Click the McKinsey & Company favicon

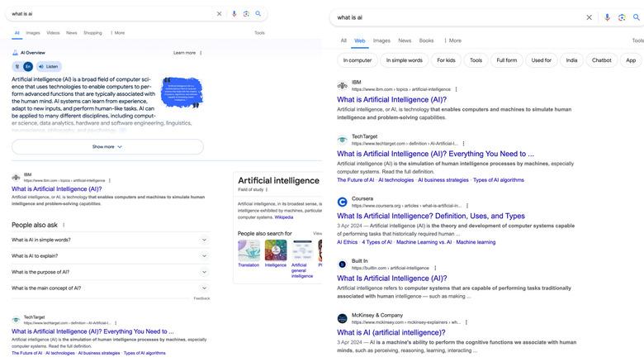coord(342,318)
